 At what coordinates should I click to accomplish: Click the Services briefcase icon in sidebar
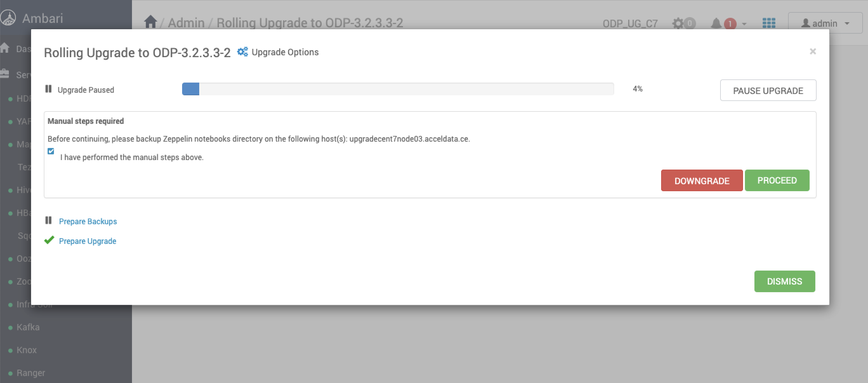click(x=5, y=74)
